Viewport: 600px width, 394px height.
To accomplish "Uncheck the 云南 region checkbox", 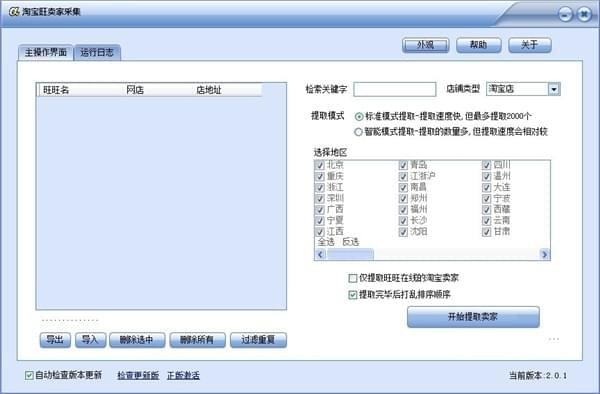I will tap(486, 221).
